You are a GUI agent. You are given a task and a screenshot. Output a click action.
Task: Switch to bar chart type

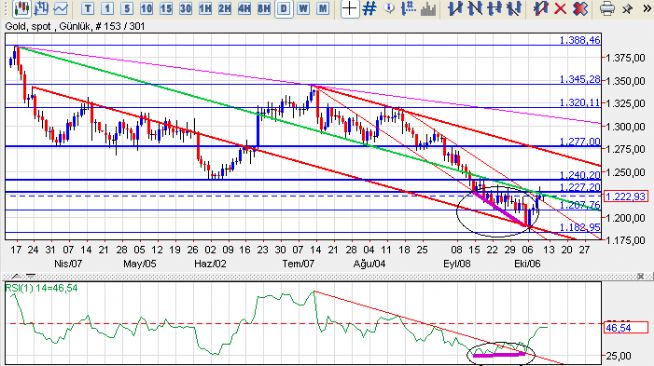click(41, 8)
